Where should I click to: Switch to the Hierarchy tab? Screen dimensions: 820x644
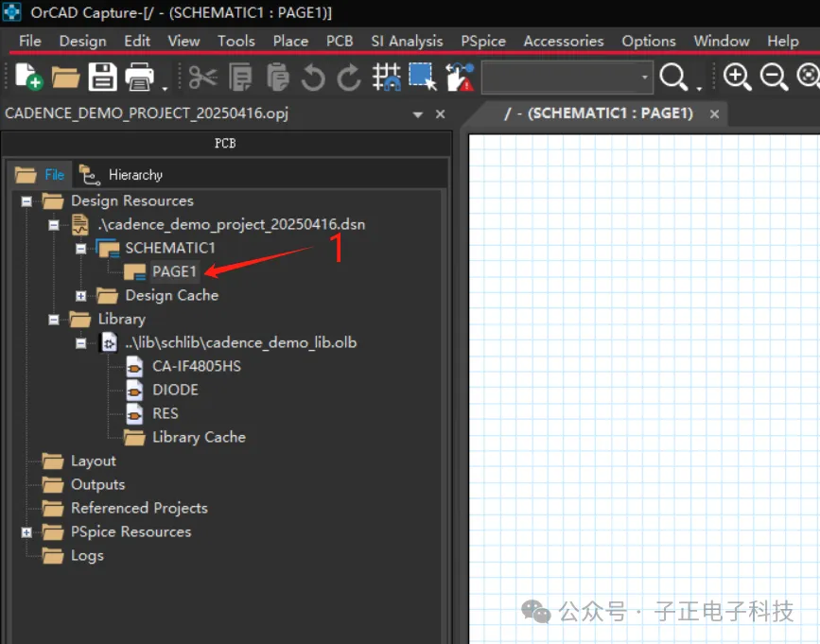point(121,175)
